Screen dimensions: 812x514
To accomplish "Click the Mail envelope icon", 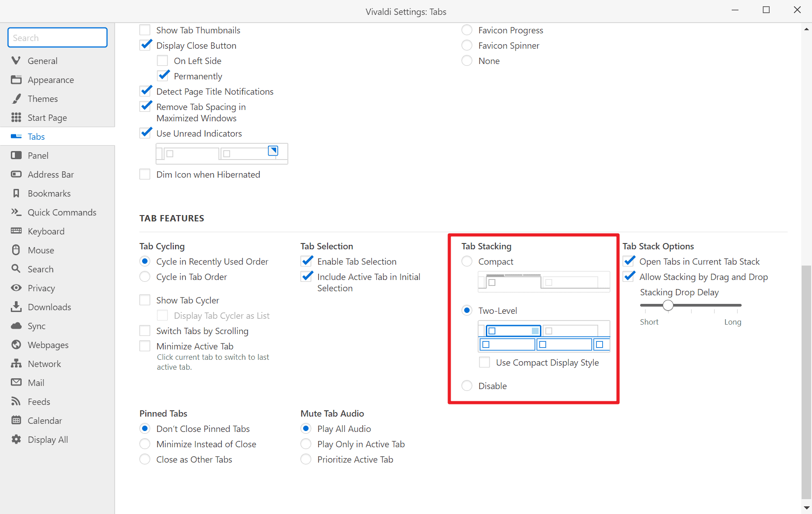I will (16, 382).
